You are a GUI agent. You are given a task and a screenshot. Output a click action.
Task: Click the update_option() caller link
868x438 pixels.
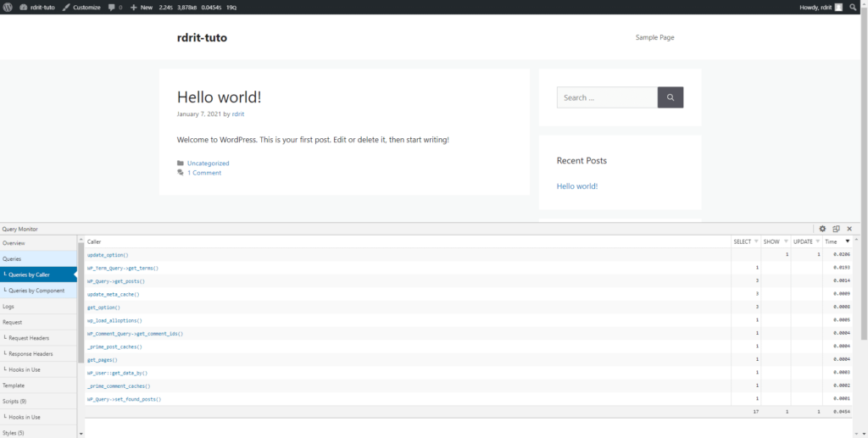(108, 255)
